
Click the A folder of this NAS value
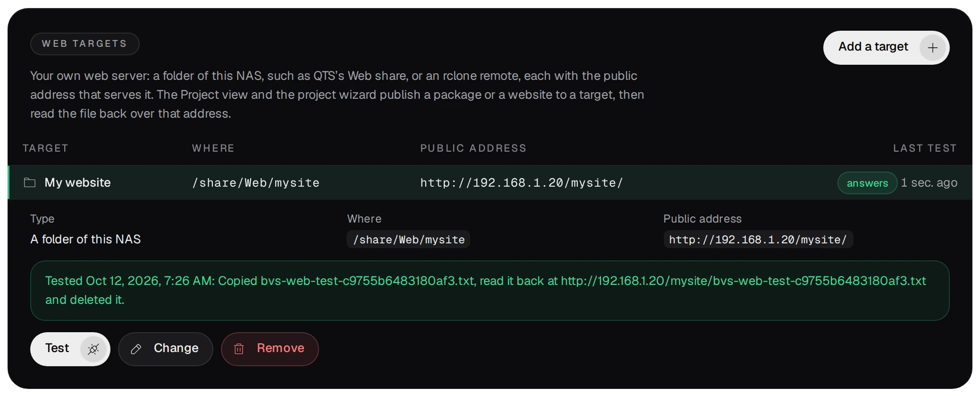click(85, 239)
